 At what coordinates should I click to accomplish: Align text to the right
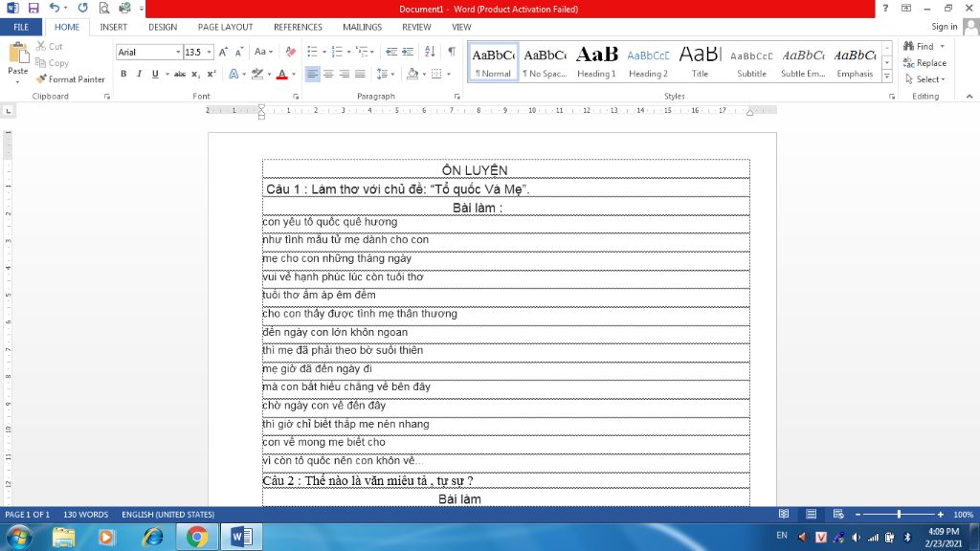[345, 75]
